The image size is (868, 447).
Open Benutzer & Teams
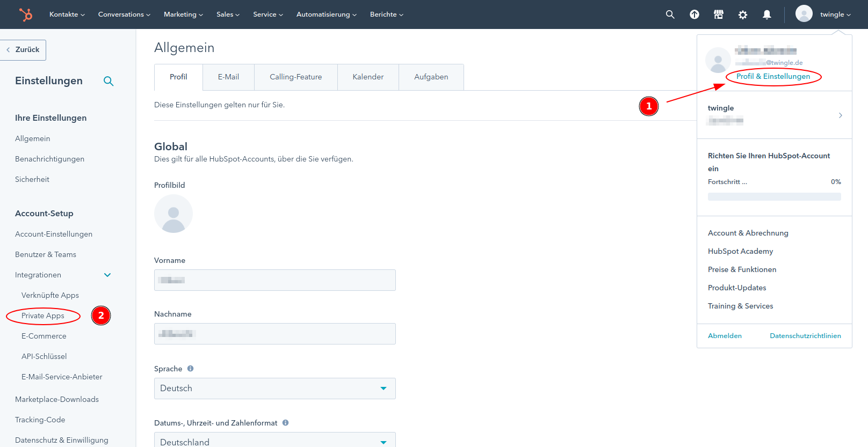click(46, 254)
